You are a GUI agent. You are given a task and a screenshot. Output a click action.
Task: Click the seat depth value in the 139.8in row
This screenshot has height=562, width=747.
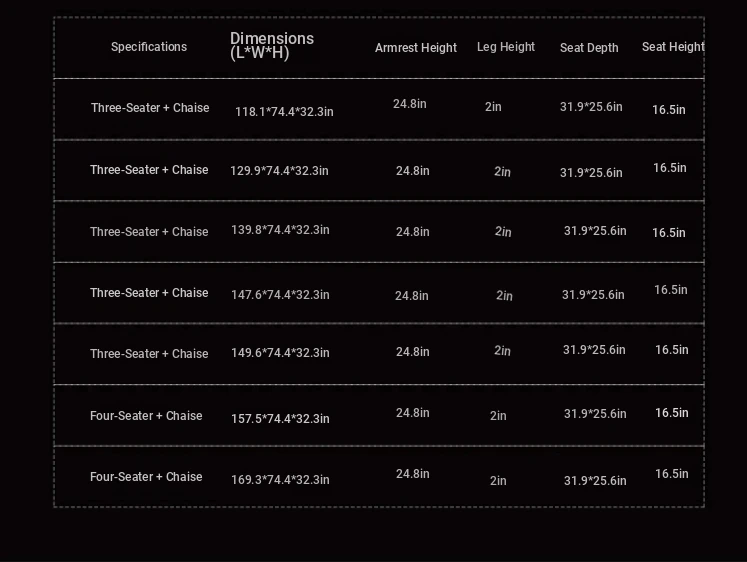pyautogui.click(x=595, y=231)
